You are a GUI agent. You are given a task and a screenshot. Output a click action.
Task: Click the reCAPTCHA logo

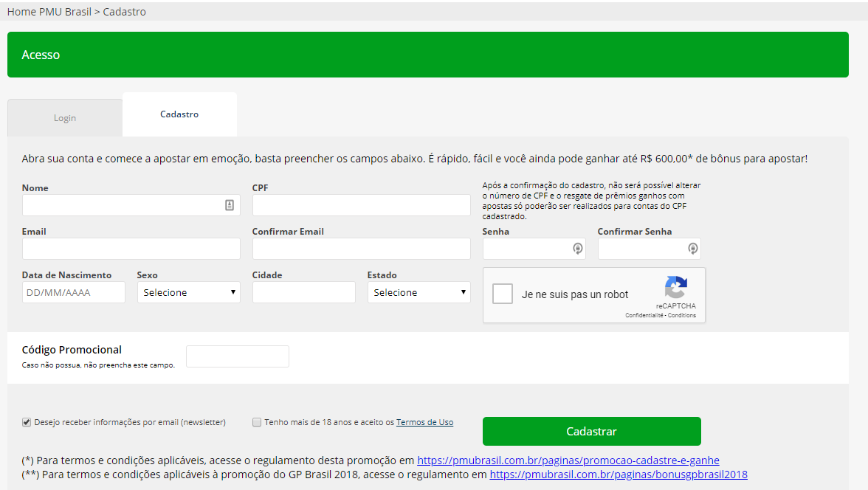coord(675,288)
